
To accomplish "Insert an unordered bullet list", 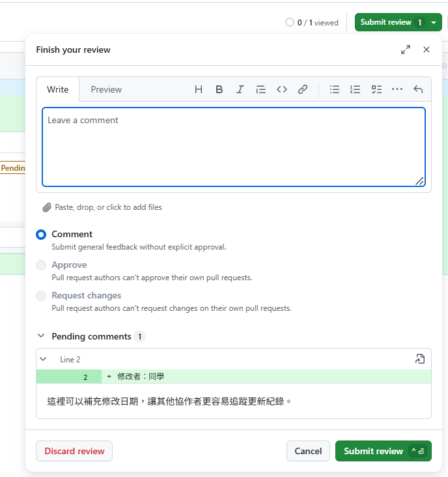I will pyautogui.click(x=334, y=89).
